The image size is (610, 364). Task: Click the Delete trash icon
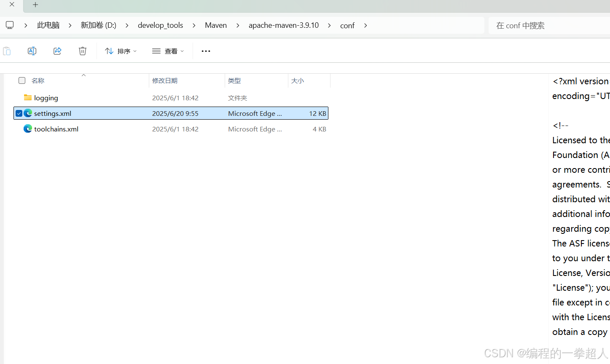[x=83, y=51]
